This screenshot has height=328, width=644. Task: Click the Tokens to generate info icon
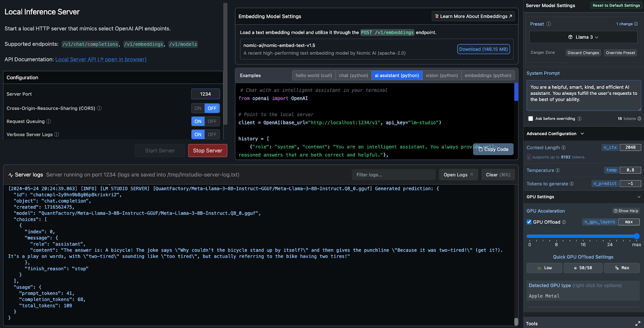click(x=572, y=184)
